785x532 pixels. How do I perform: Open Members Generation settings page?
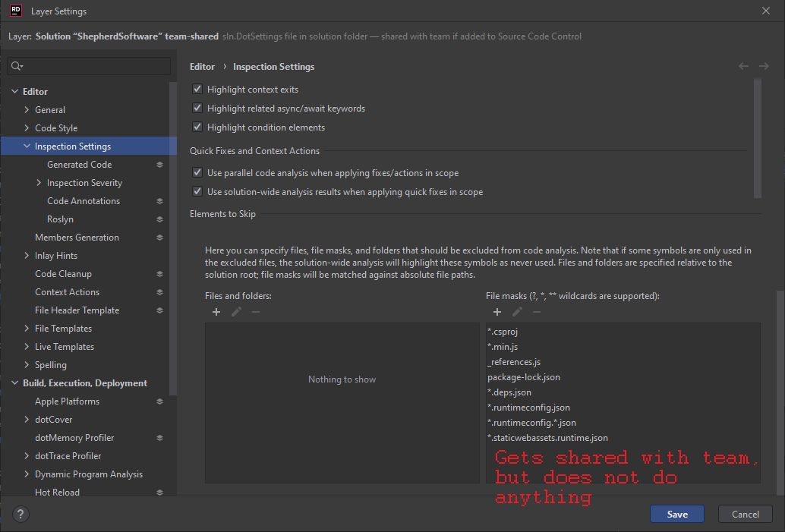point(77,238)
